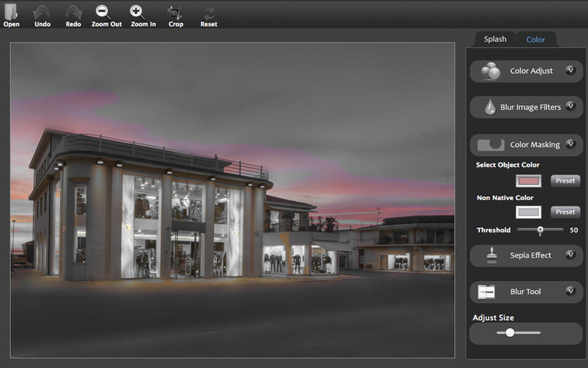The height and width of the screenshot is (368, 588).
Task: Click the Color Adjust spheres icon
Action: point(490,71)
